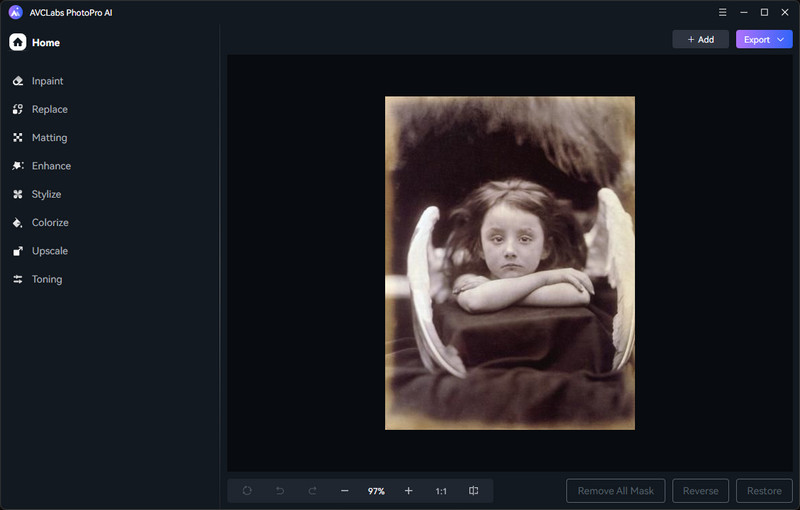Select the Enhance sparkle icon
The image size is (800, 510).
18,166
